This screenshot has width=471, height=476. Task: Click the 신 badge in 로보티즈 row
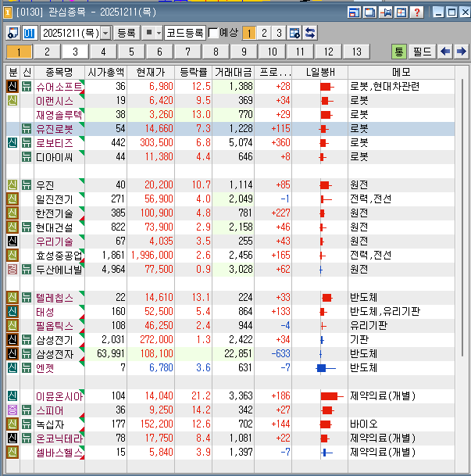coord(12,143)
